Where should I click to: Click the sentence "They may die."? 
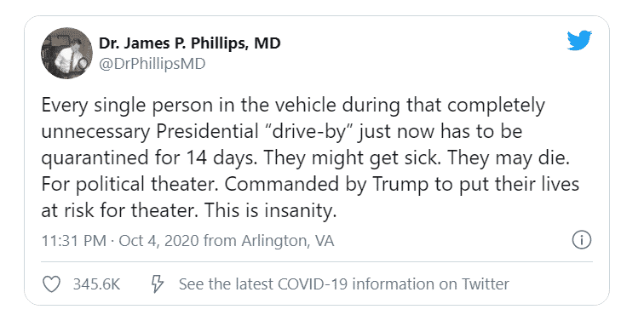point(509,158)
